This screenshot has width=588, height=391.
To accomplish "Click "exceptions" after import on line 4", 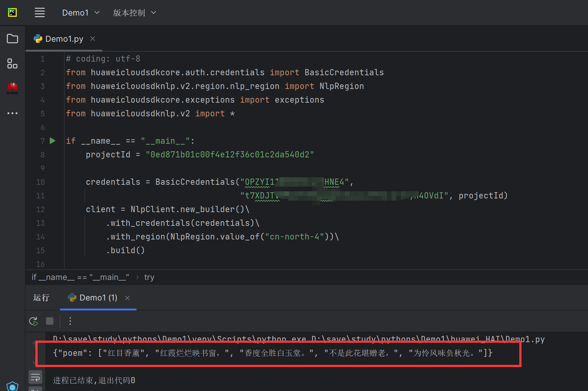I will click(x=299, y=100).
